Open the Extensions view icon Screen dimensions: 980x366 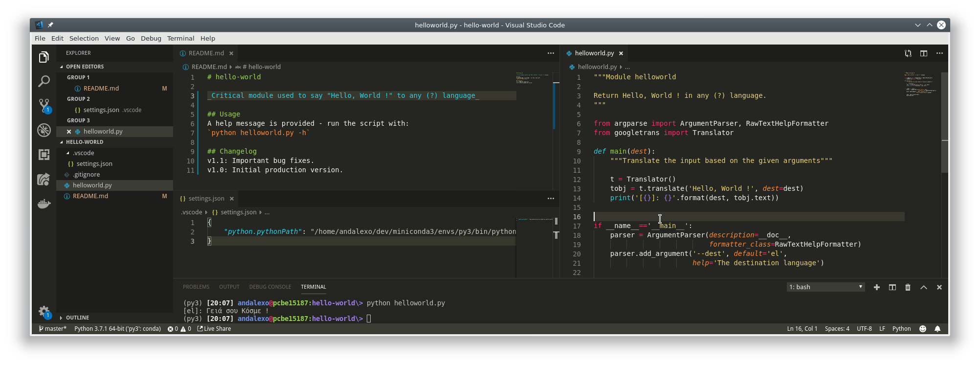(x=44, y=155)
